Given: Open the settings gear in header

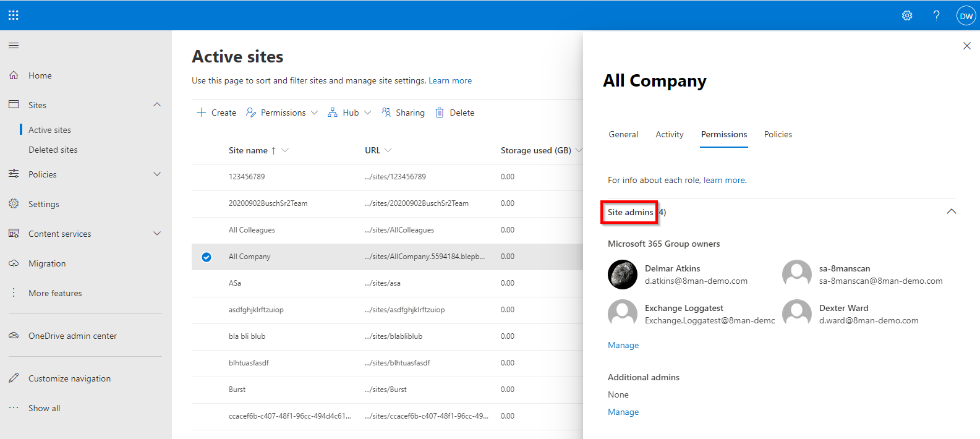Looking at the screenshot, I should 907,15.
